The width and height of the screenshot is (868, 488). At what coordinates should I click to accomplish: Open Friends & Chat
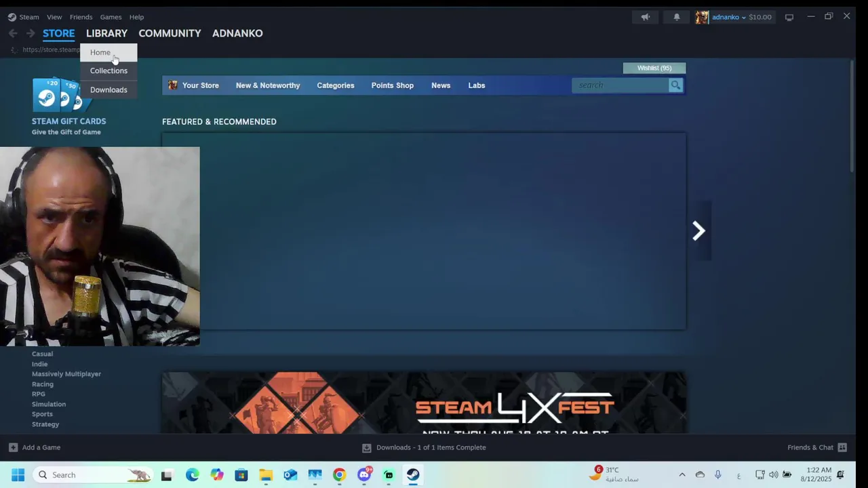click(817, 447)
